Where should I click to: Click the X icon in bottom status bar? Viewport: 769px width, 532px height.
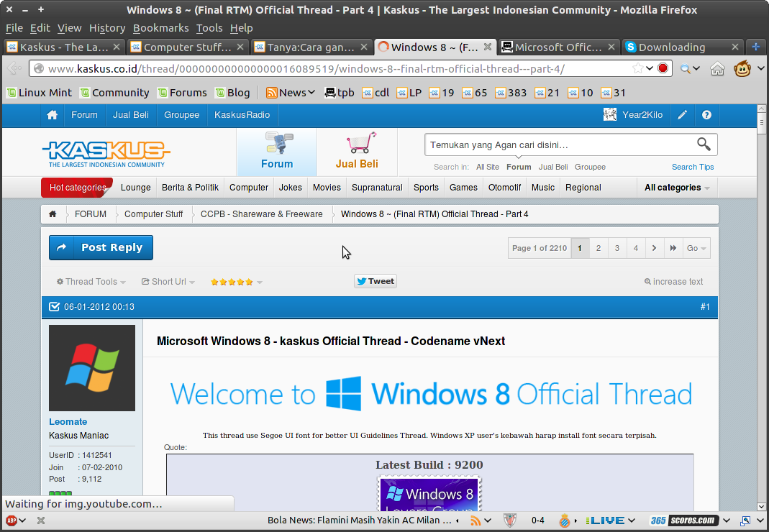41,520
